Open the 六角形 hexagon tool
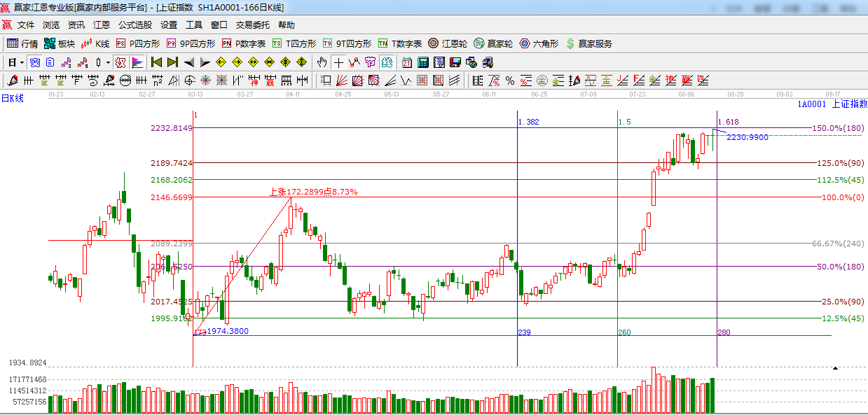Image resolution: width=868 pixels, height=415 pixels. 539,43
